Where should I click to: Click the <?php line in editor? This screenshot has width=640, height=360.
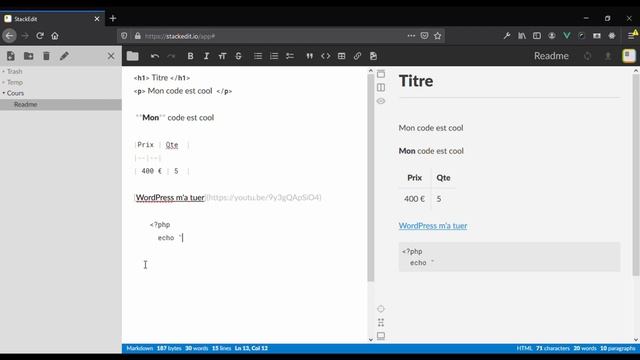(x=160, y=224)
